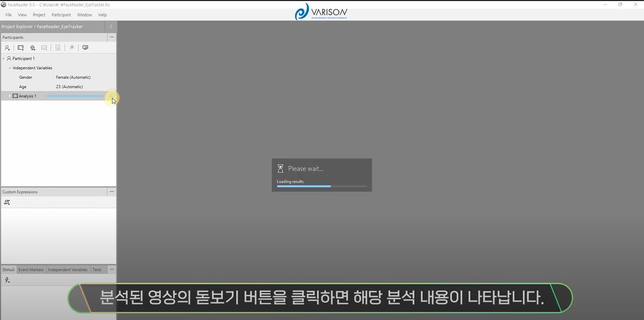644x320 pixels.
Task: Click the filmstrip icon beside Analysis 1
Action: [x=15, y=96]
